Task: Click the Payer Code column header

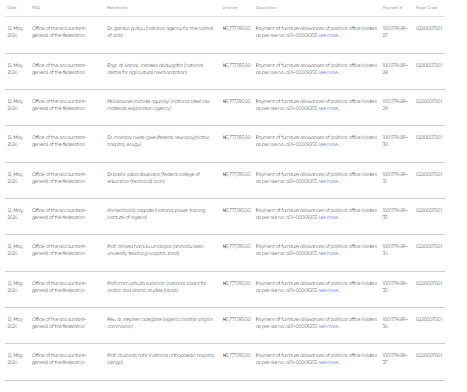Action: click(426, 7)
